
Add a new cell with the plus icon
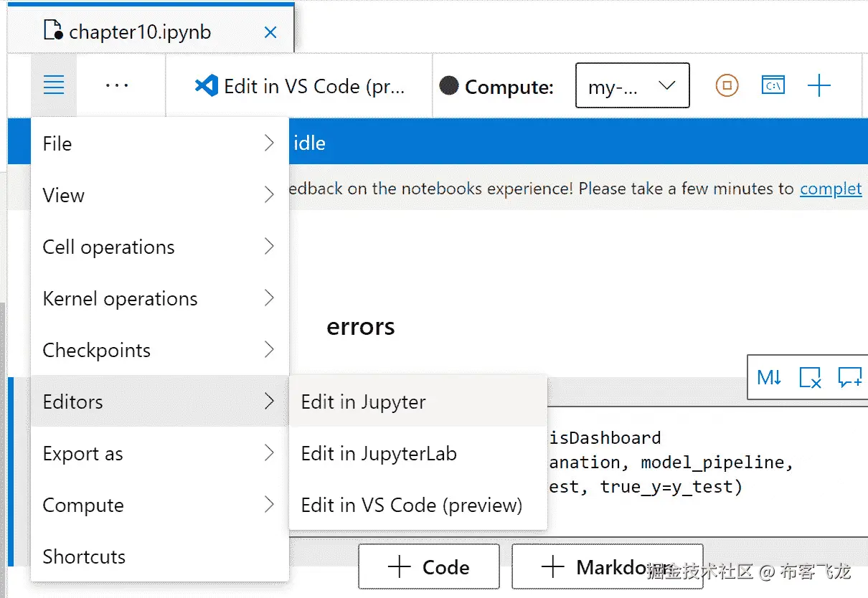[819, 85]
